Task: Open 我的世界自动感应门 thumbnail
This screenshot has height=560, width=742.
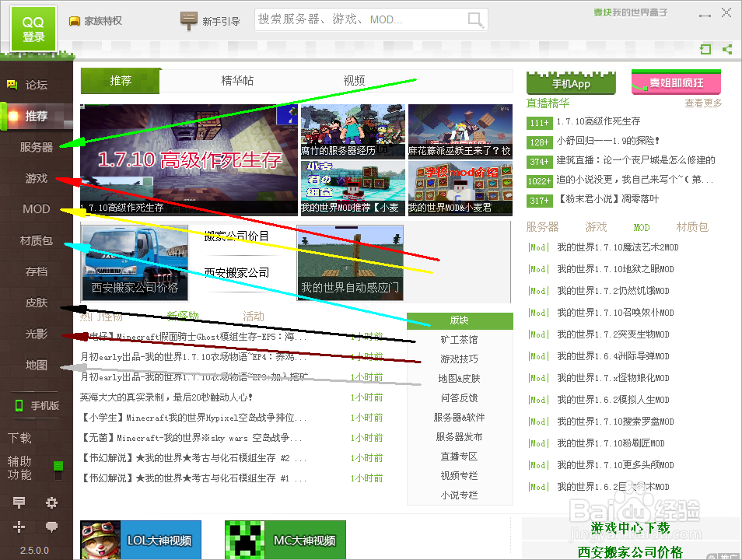Action: coord(350,263)
